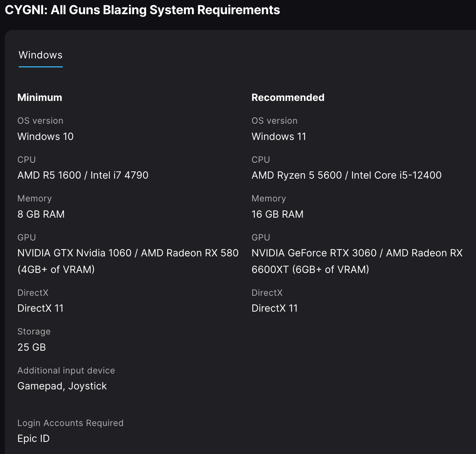Click the minimum Storage label

[x=34, y=331]
